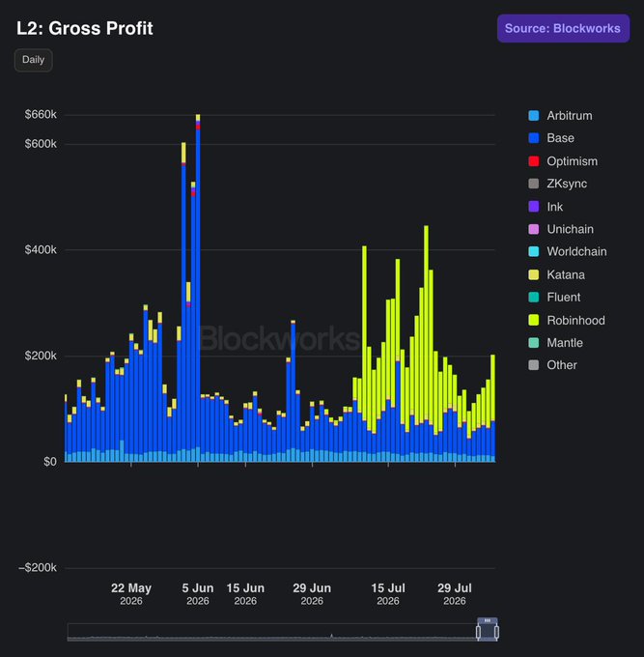The width and height of the screenshot is (644, 657).
Task: Click the $600k y-axis label
Action: pyautogui.click(x=41, y=144)
